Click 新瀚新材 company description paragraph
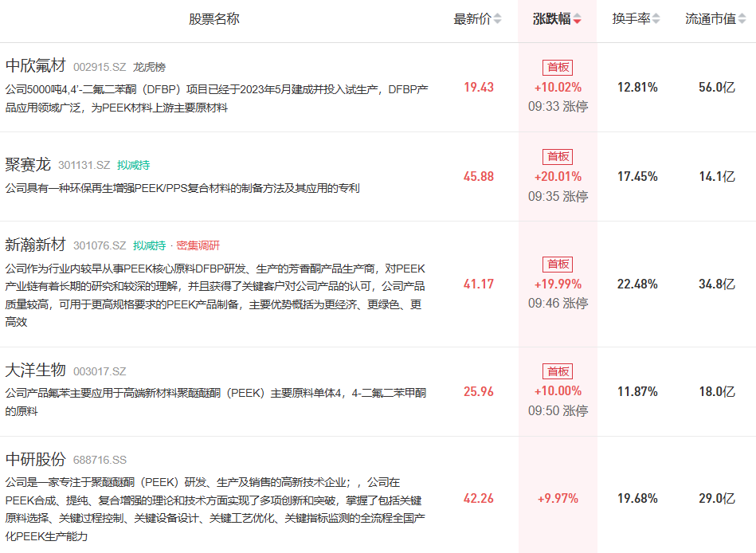The image size is (756, 553). pyautogui.click(x=215, y=295)
